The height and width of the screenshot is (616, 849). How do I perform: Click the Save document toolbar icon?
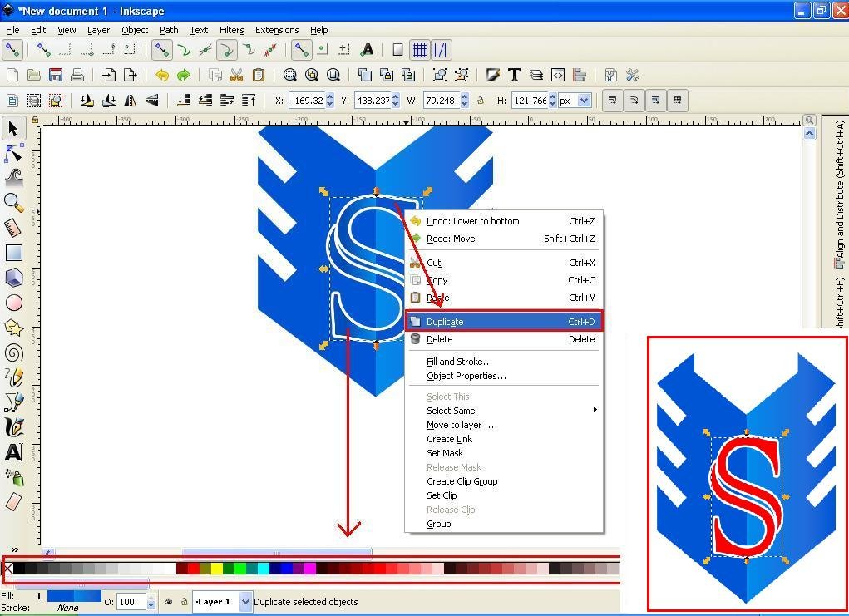click(56, 75)
